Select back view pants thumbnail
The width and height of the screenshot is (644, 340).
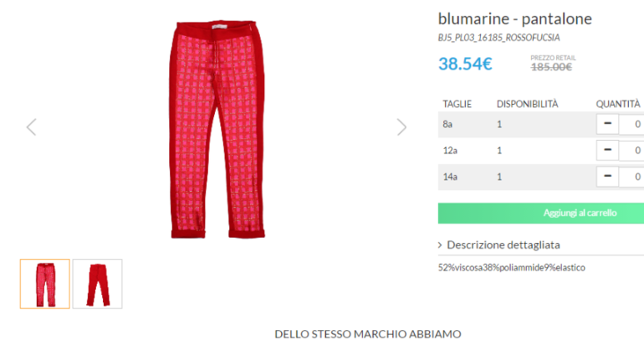[x=97, y=284]
